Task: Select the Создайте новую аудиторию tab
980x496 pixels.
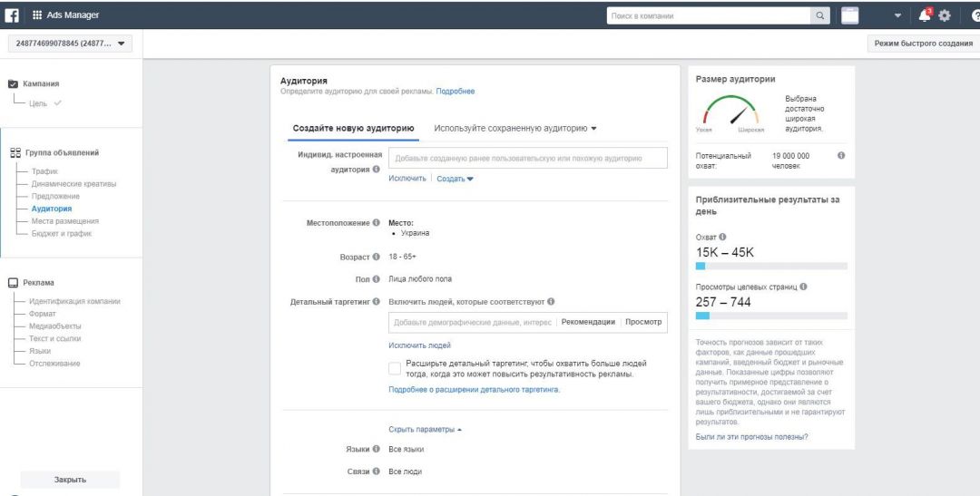Action: (x=353, y=129)
